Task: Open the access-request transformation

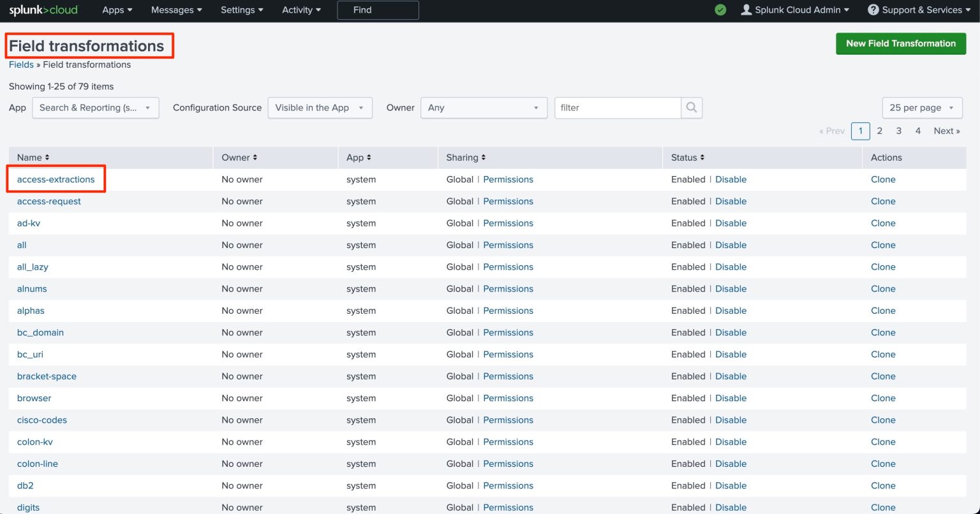Action: click(49, 202)
